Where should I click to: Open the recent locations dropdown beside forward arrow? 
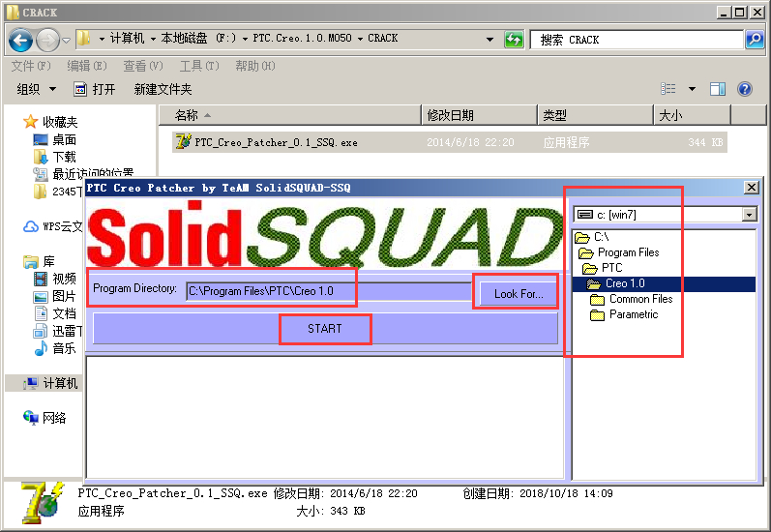(x=67, y=40)
